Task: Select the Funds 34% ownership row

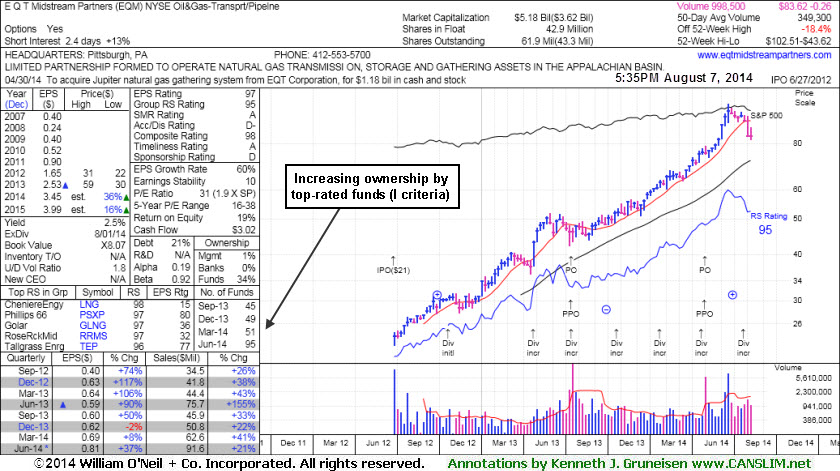Action: 227,279
